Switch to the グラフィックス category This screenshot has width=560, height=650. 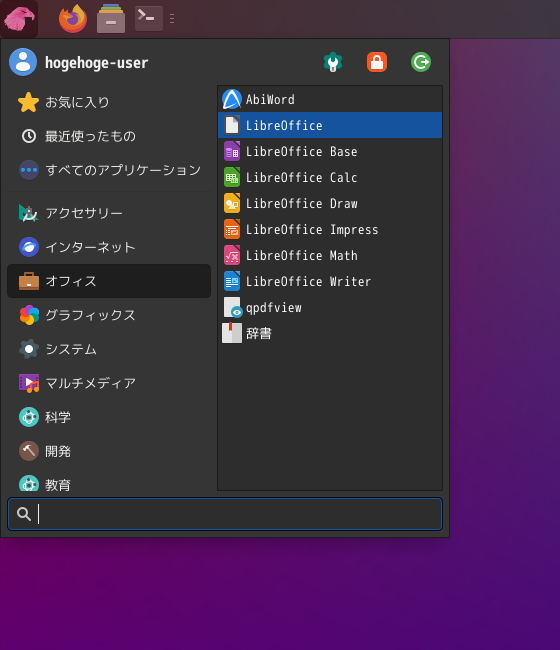point(109,315)
